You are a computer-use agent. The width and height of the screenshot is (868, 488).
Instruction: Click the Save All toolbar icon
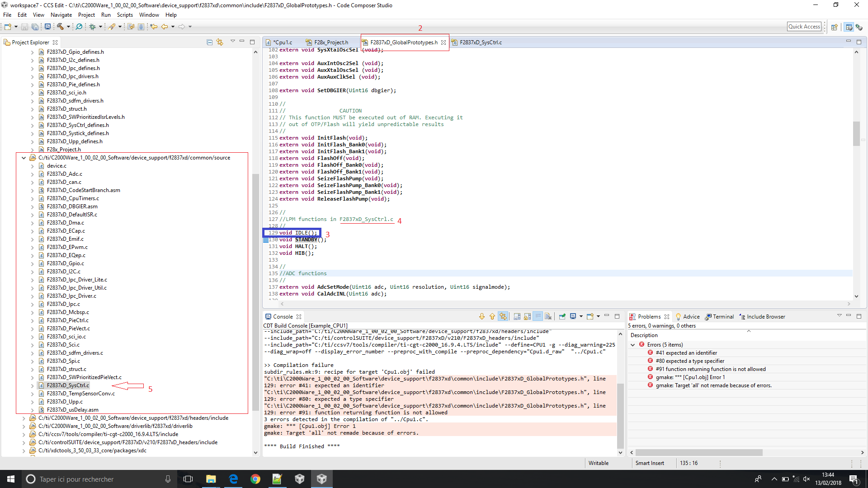[x=35, y=27]
